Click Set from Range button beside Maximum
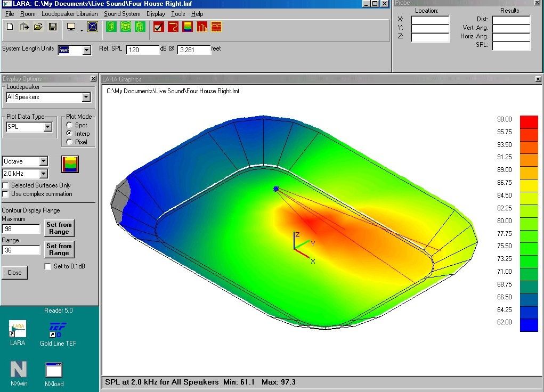 pos(59,228)
